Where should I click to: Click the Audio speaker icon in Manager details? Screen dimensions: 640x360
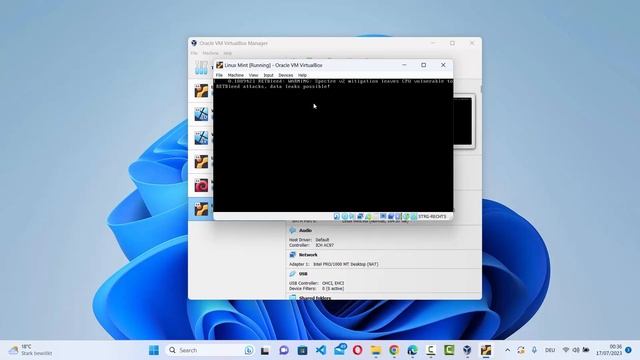pos(293,230)
